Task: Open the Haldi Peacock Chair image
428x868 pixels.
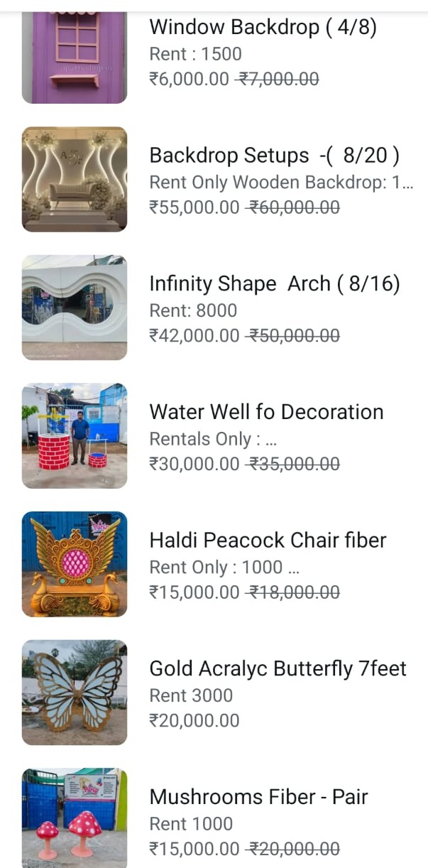Action: 75,564
